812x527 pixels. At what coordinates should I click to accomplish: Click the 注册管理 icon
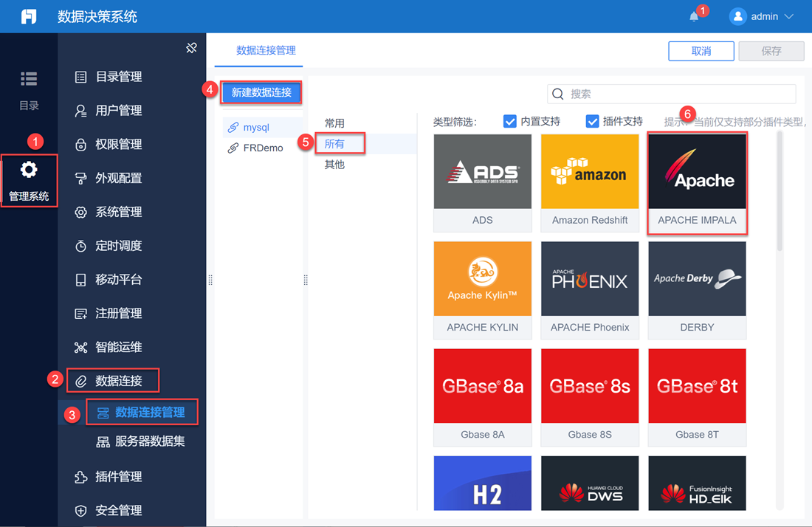[x=80, y=314]
